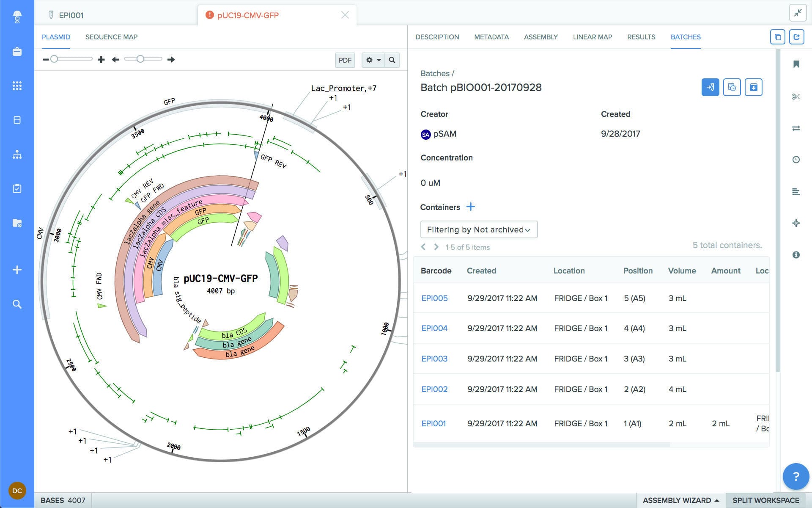Open the Metadata tab
The height and width of the screenshot is (508, 812).
[491, 37]
